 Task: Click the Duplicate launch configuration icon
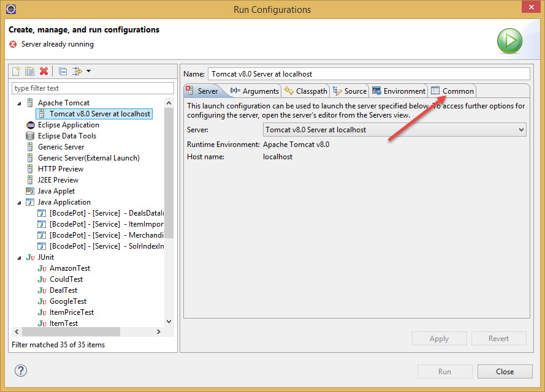pos(29,71)
